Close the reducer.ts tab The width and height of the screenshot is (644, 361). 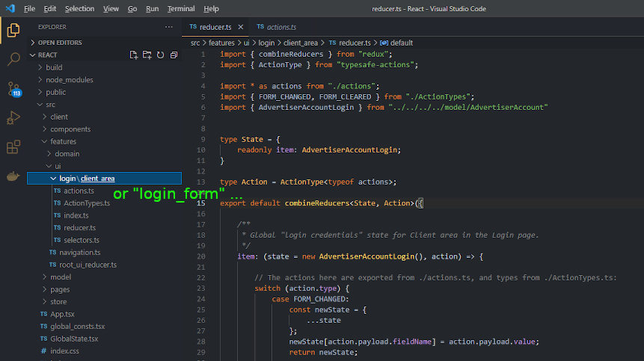(241, 27)
